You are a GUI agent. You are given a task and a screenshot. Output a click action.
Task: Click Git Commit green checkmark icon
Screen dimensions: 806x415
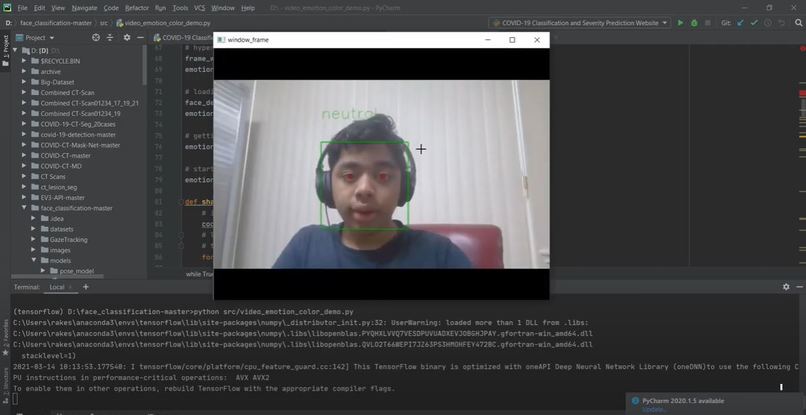pos(754,23)
